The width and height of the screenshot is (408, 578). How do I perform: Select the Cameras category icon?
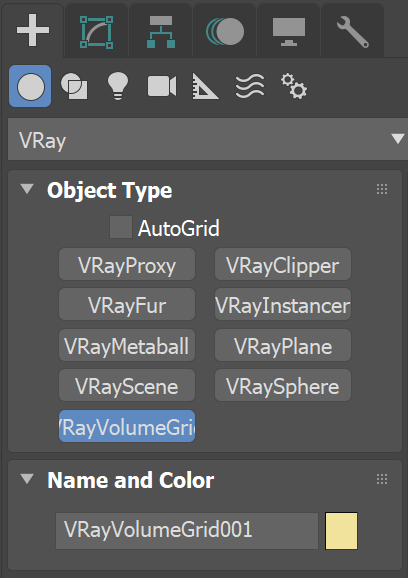[x=162, y=86]
